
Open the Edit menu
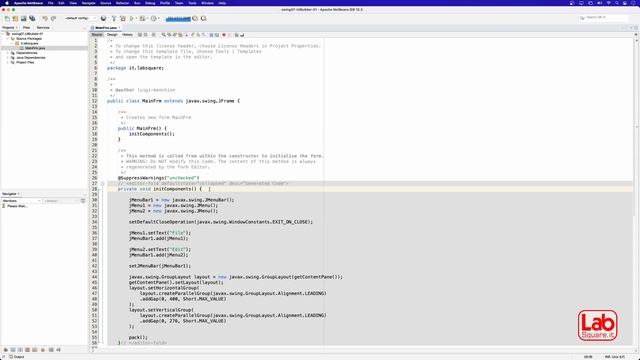(x=61, y=3)
